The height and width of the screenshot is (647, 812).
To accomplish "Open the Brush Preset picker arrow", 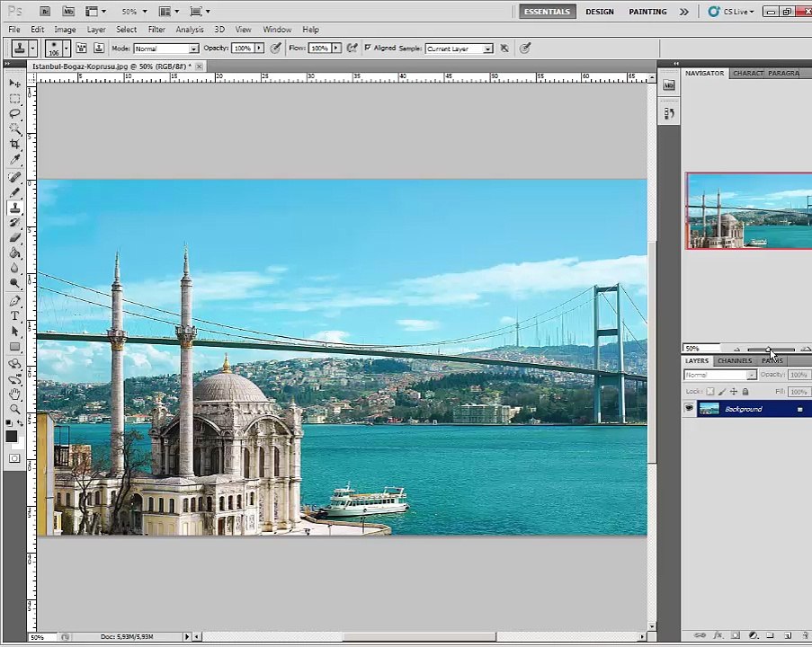I will pos(67,49).
